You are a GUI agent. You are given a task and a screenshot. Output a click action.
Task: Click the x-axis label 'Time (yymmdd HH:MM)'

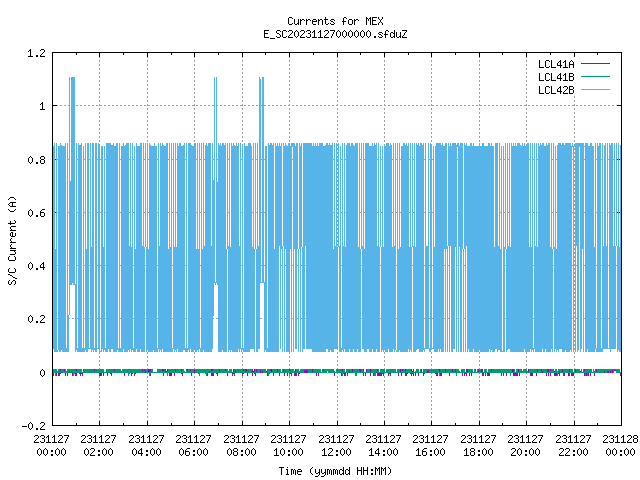coord(335,471)
